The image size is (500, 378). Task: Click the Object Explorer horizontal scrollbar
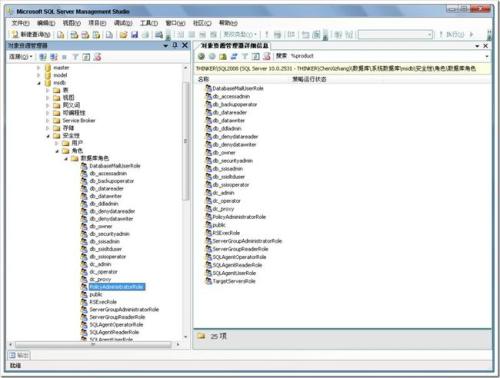point(94,344)
